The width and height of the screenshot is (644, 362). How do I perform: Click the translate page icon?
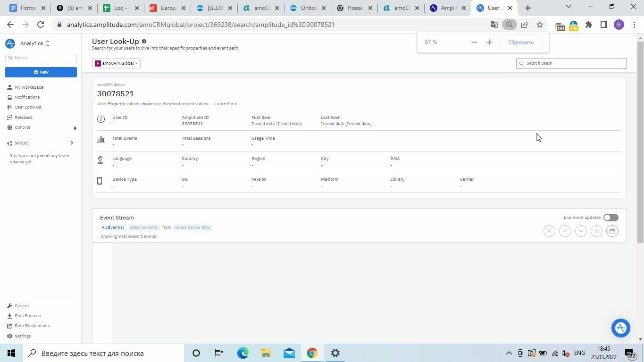click(x=494, y=25)
